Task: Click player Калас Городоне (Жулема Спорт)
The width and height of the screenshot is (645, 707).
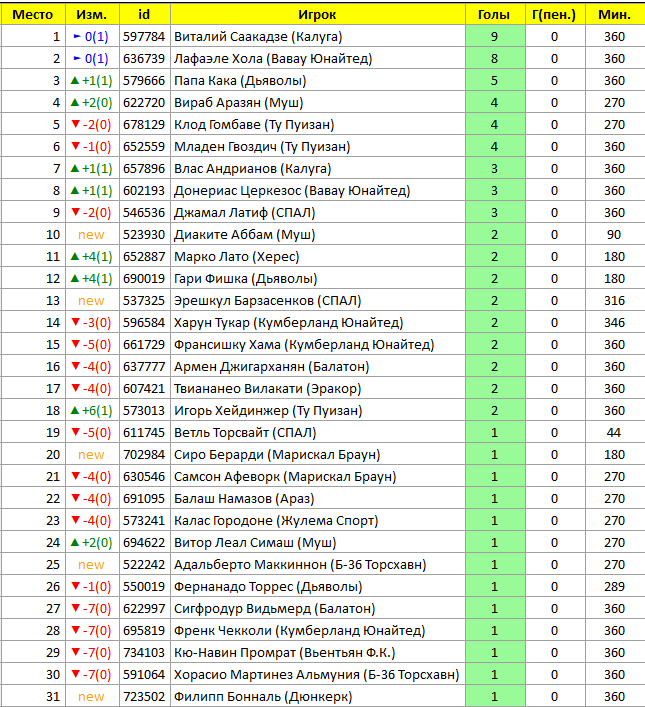Action: (x=276, y=521)
